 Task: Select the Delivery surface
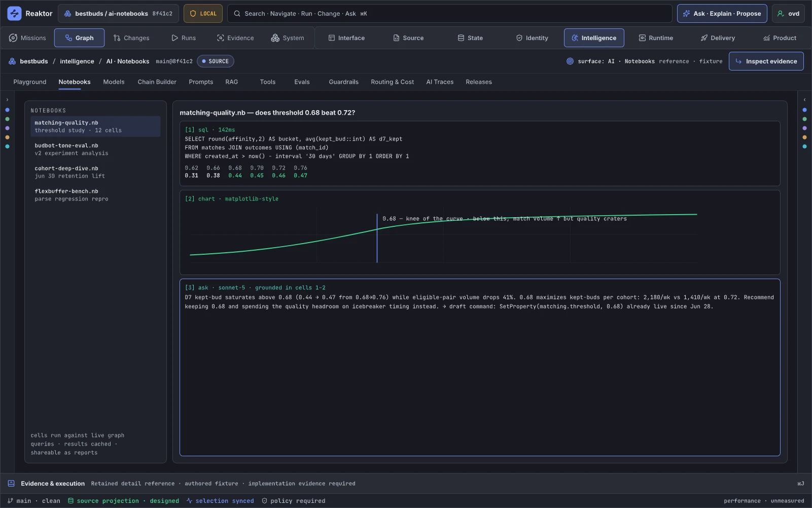pos(718,38)
